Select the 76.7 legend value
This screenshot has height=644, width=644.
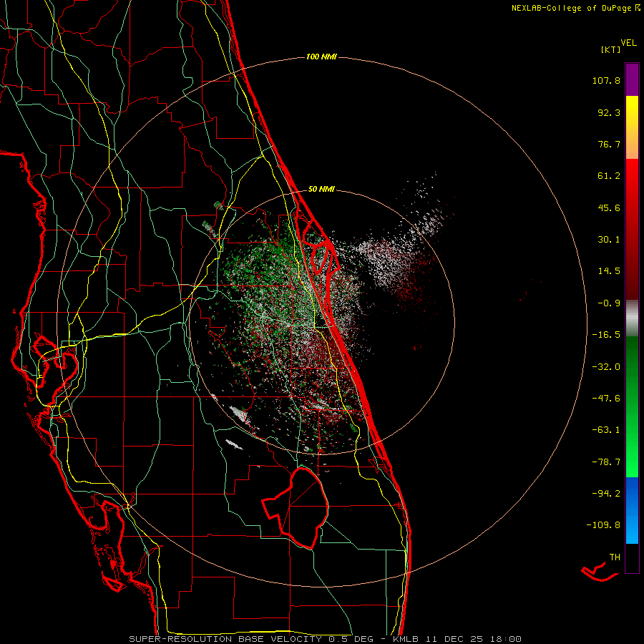tap(609, 144)
